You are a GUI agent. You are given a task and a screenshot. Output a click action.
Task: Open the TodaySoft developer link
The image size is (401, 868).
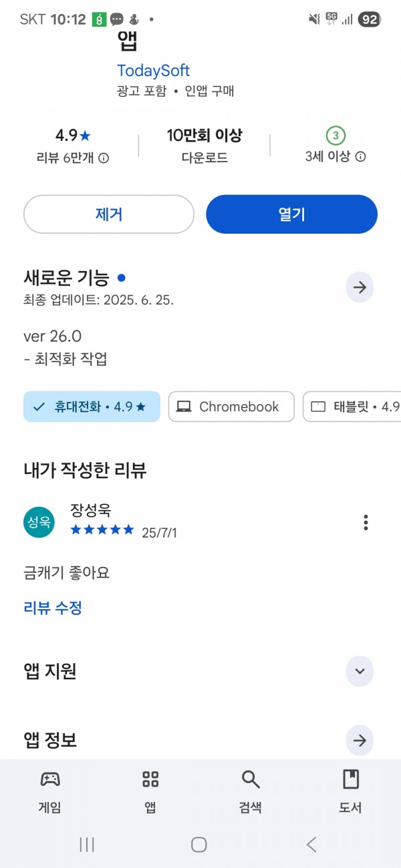pos(154,71)
